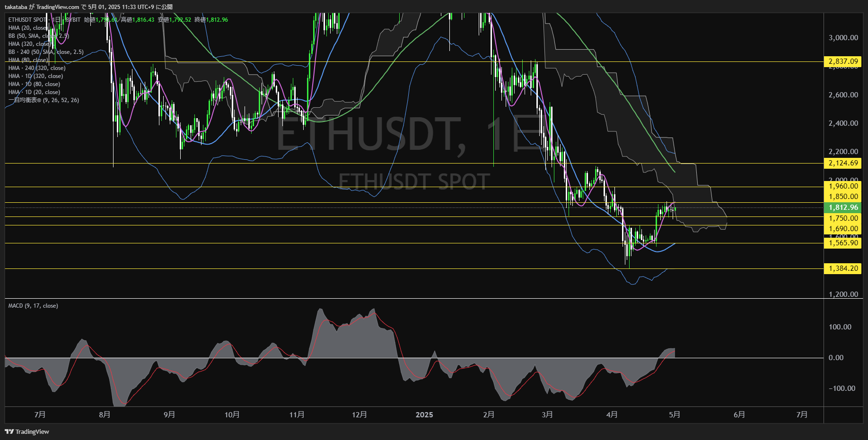868x440 pixels.
Task: Click the 10月 label on time axis
Action: [232, 414]
